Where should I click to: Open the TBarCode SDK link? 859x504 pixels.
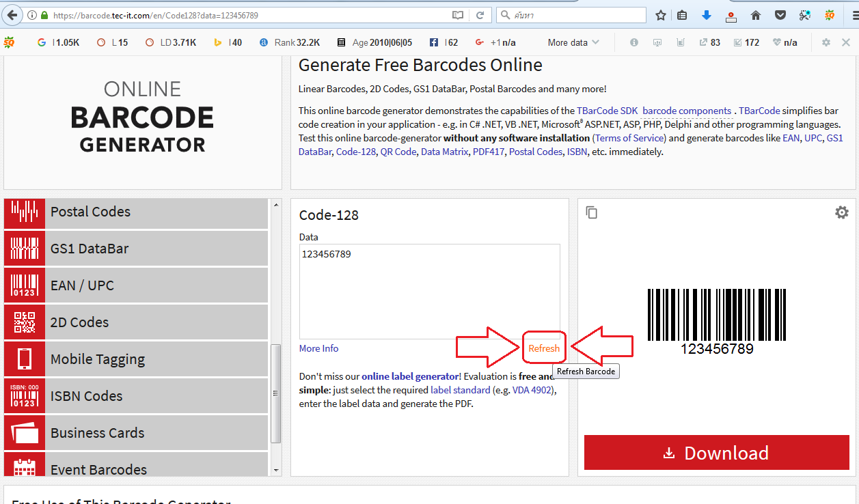(x=607, y=111)
